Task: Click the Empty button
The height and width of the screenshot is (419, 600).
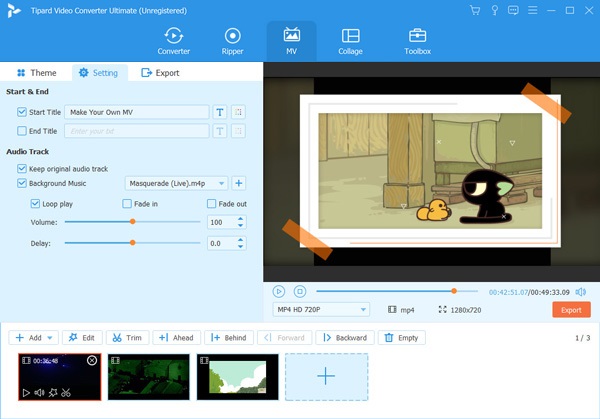Action: point(401,338)
